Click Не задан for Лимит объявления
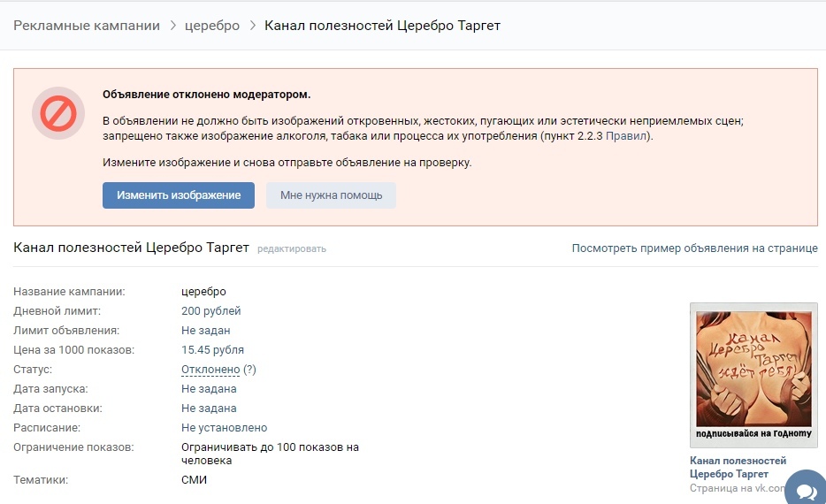Screen dimensions: 826x504 [205, 331]
